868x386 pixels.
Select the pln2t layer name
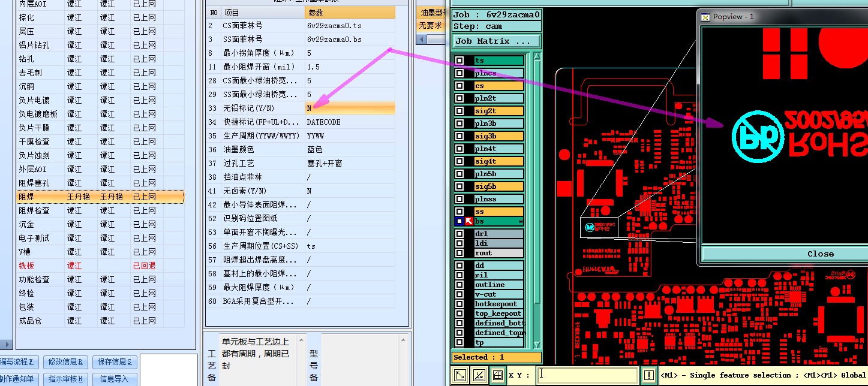[x=498, y=98]
